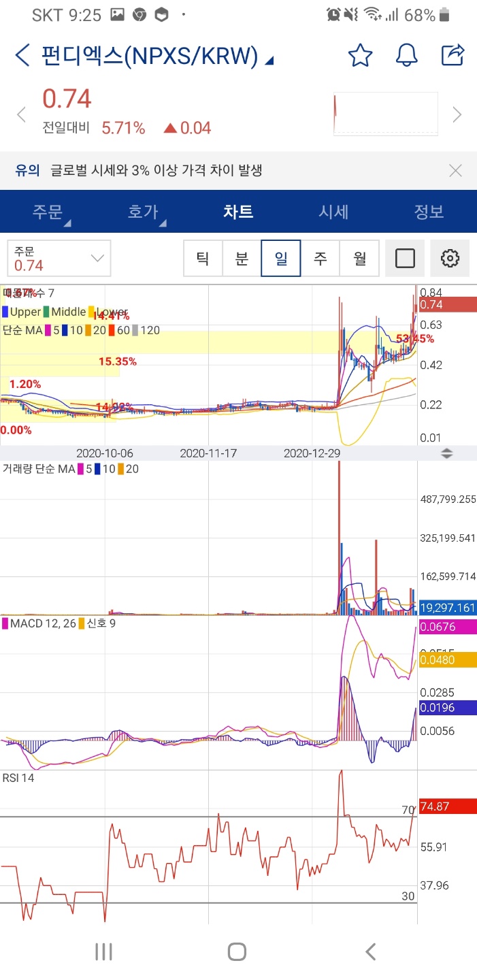Image resolution: width=477 pixels, height=980 pixels.
Task: Switch to the 주문 tab
Action: [x=48, y=212]
